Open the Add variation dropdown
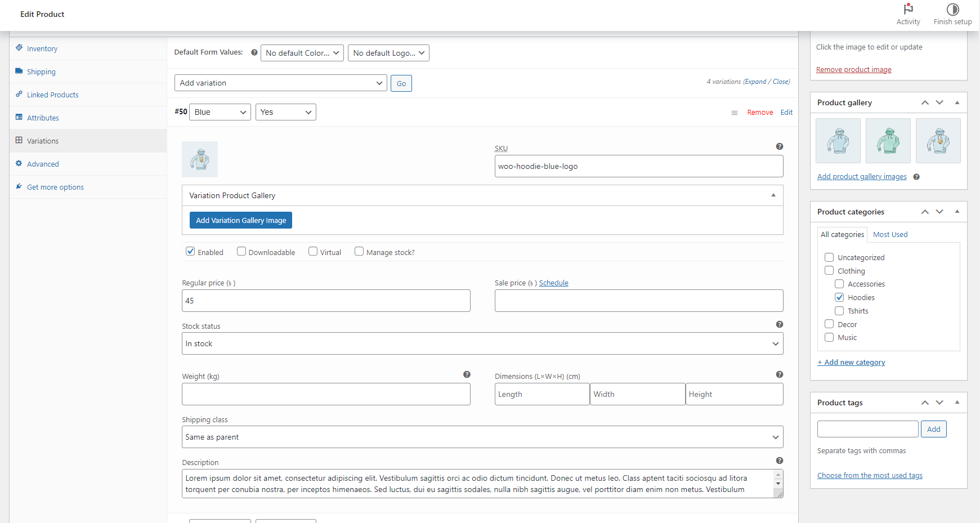The height and width of the screenshot is (523, 980). (x=281, y=83)
